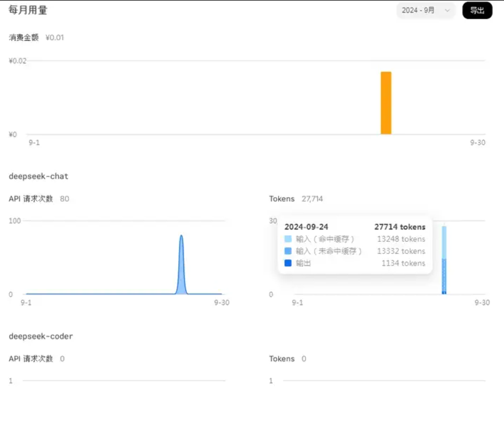
Task: Click the chevron arrow in month selector
Action: (x=447, y=11)
